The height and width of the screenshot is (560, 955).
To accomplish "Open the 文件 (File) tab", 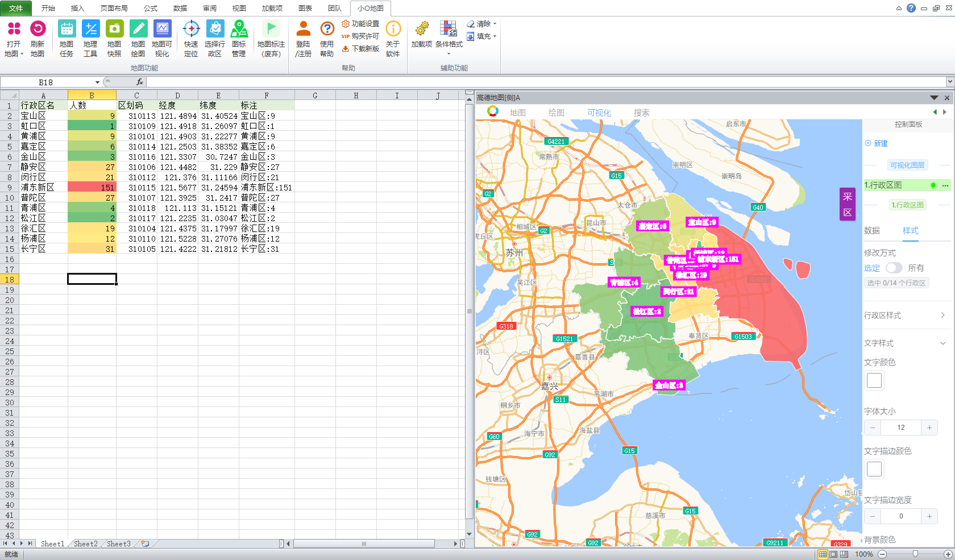I will (x=16, y=9).
